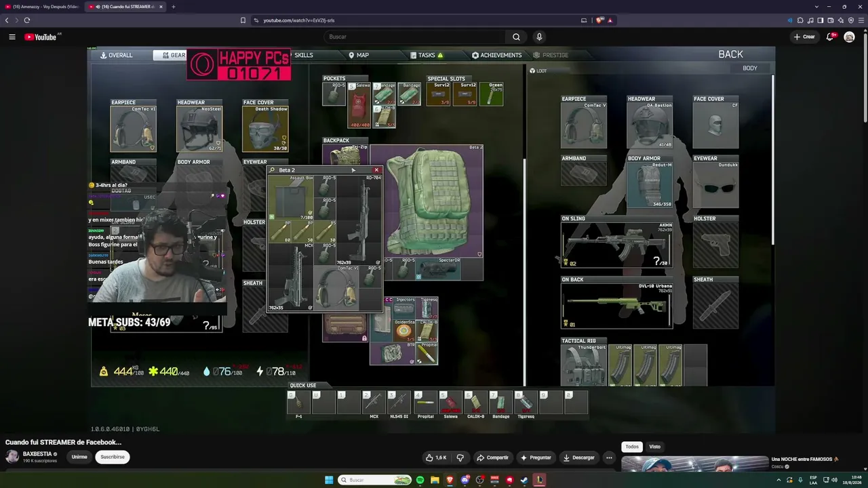Like the video with the thumbs-up button
This screenshot has width=868, height=488.
pyautogui.click(x=435, y=457)
